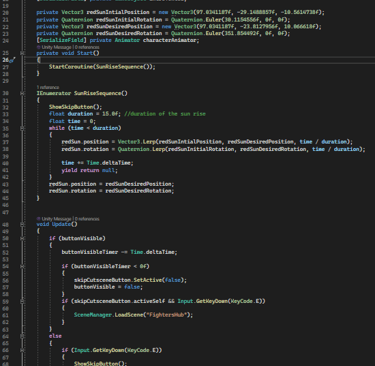
Task: Click 'redSun.rotation = redSunDesiredRotation;' on line 44
Action: pos(111,191)
